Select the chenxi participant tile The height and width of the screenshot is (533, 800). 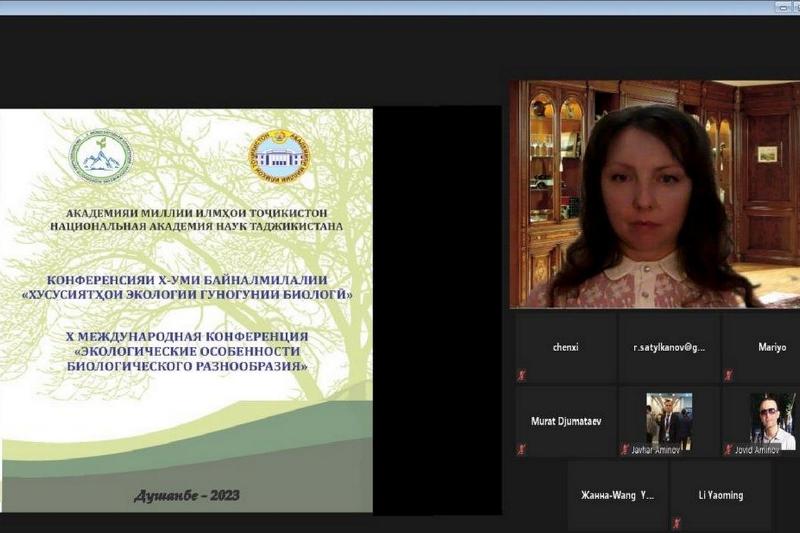(x=565, y=347)
